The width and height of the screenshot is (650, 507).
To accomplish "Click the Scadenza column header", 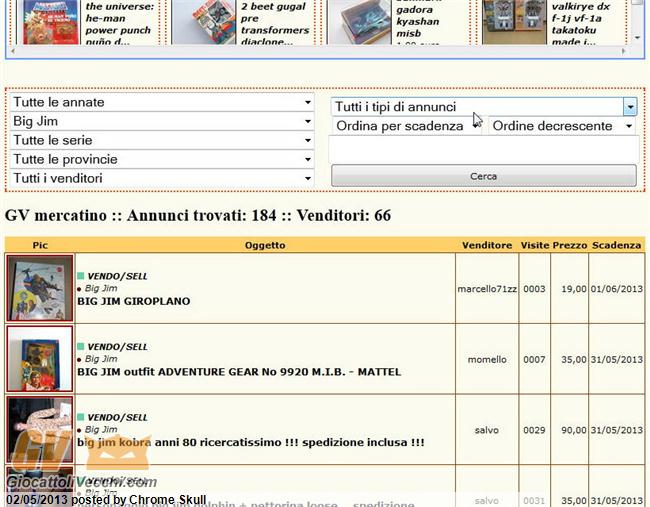I will pyautogui.click(x=617, y=245).
